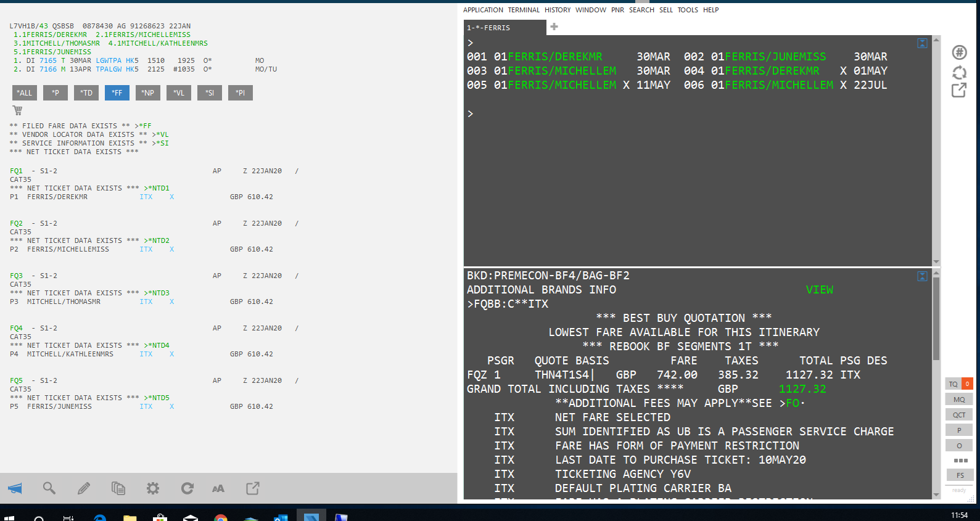The width and height of the screenshot is (980, 521).
Task: Click the *NP notepad button
Action: 148,93
